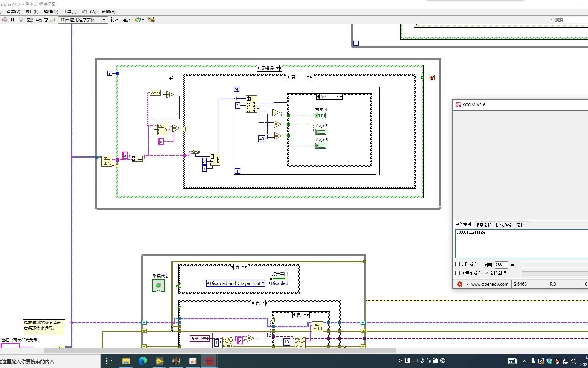Open the 17pt application font dropdown

tap(83, 20)
